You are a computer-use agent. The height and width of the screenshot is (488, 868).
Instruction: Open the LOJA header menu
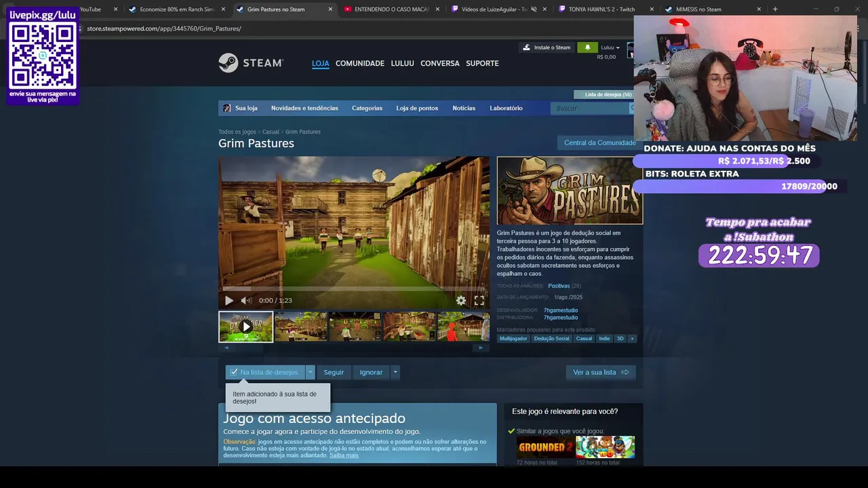(320, 63)
